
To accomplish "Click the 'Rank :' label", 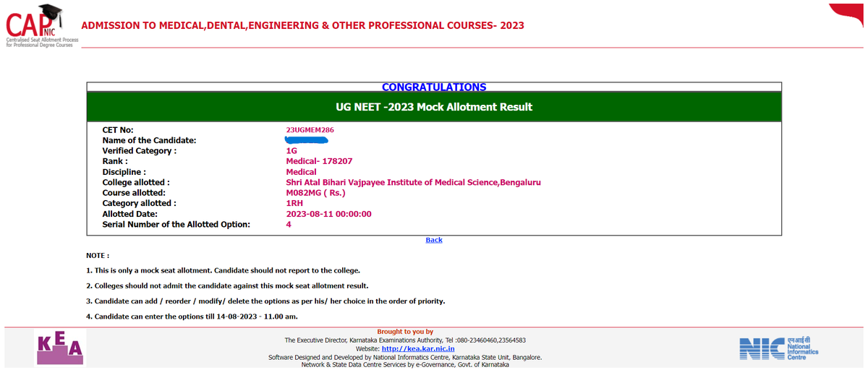I will [x=115, y=161].
